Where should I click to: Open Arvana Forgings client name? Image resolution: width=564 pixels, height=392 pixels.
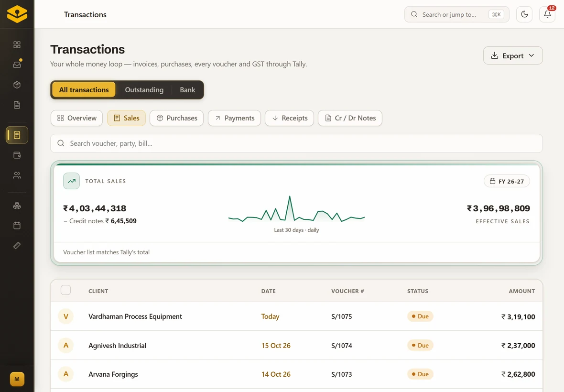(x=113, y=374)
